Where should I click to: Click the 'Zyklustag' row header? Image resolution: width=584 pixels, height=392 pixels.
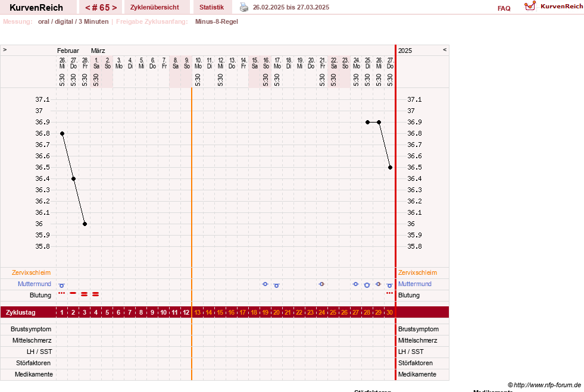(21, 312)
